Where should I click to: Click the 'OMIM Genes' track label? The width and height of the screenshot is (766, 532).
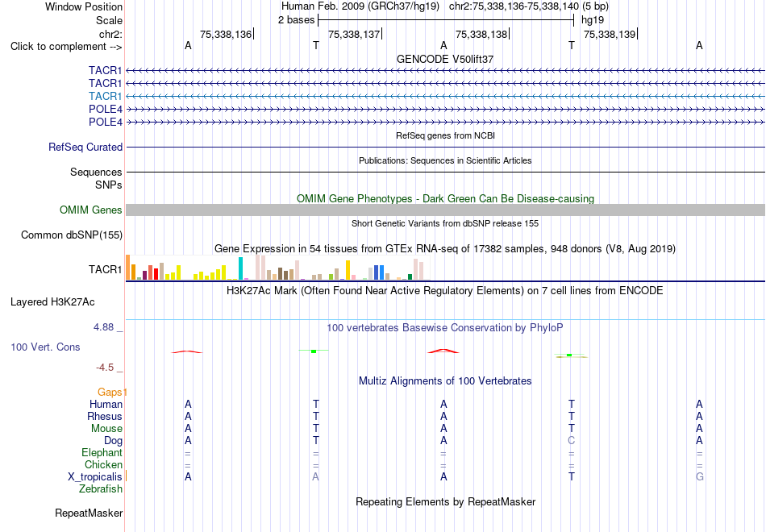[91, 210]
